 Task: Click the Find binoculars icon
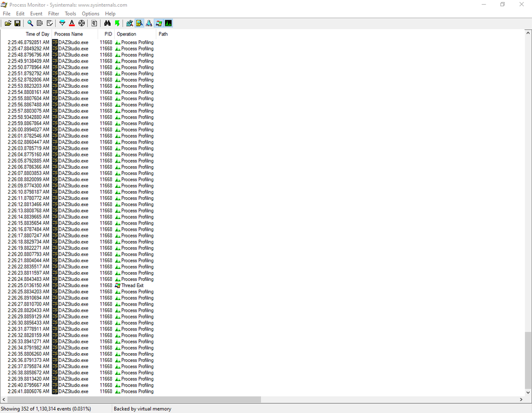point(107,23)
